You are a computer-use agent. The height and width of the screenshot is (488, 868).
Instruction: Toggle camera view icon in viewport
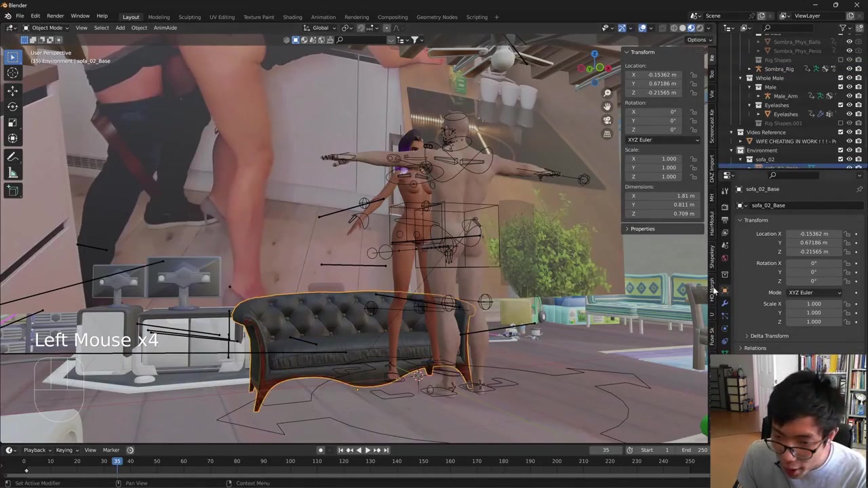point(607,120)
